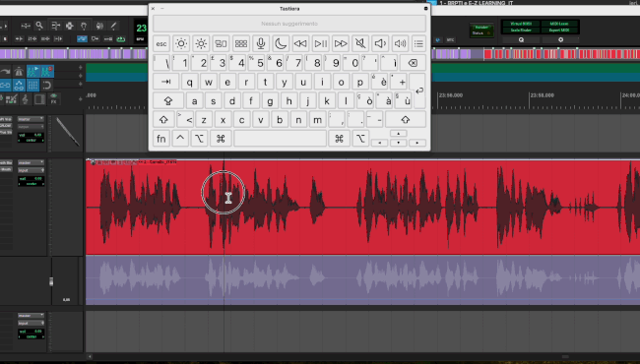640x364 pixels.
Task: Click the 23:58.000 mark on timeline ruler
Action: (542, 95)
